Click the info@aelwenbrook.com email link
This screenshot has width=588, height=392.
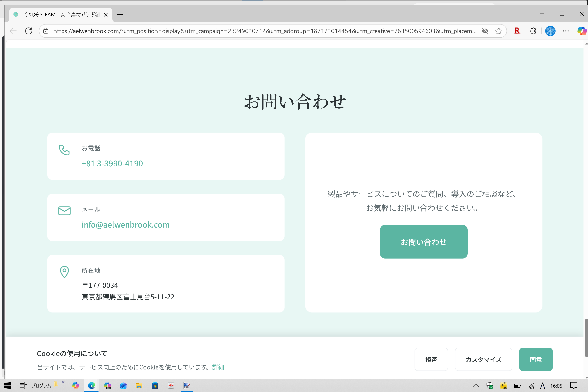click(x=126, y=225)
